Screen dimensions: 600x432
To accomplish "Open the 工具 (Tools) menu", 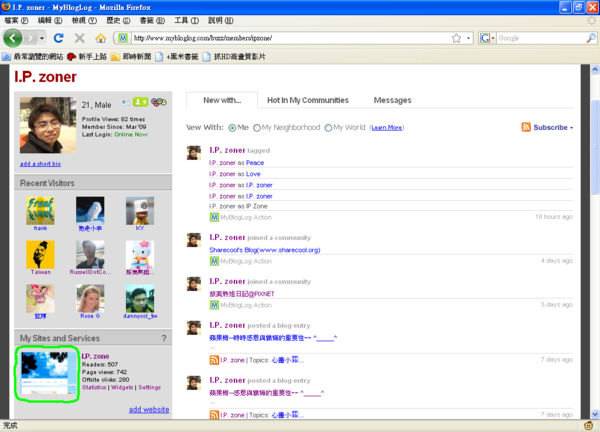I will (x=186, y=20).
